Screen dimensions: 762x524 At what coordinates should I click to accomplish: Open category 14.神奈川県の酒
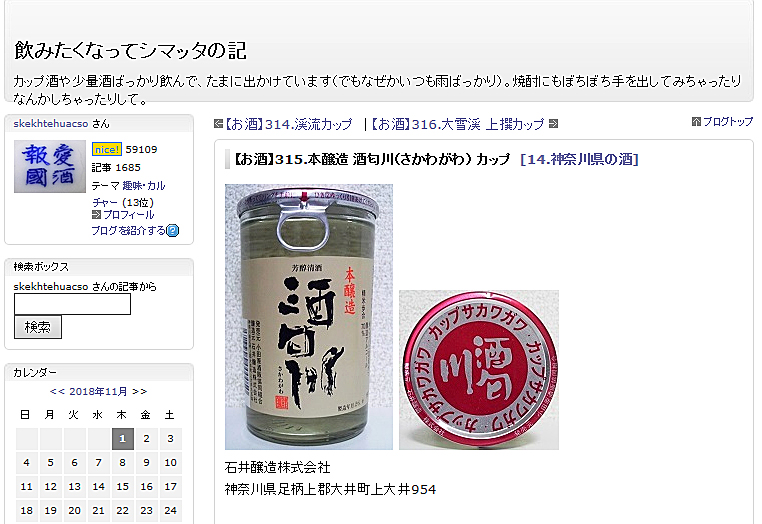pyautogui.click(x=579, y=159)
